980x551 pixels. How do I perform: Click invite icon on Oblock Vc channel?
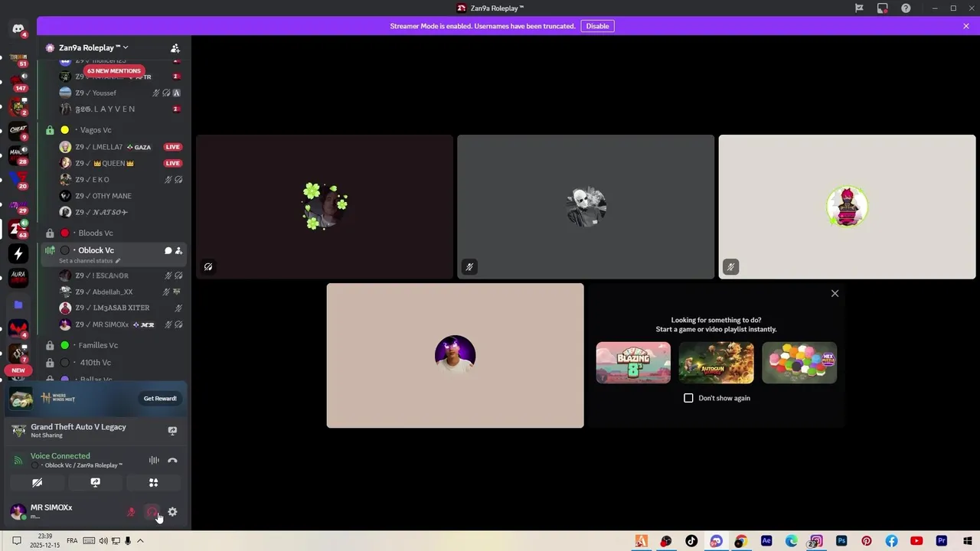pos(178,250)
